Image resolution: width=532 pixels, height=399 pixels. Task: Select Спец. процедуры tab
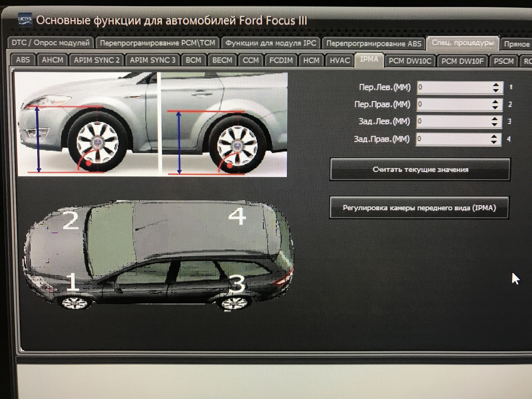(463, 43)
